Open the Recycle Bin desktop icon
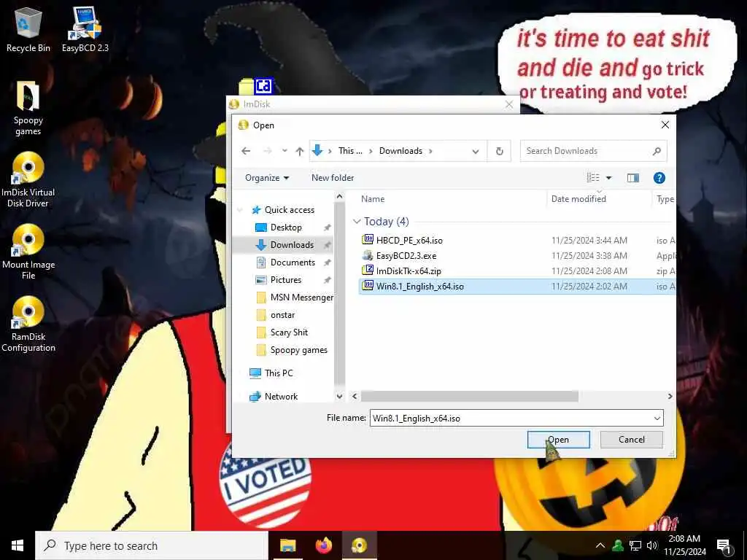This screenshot has height=560, width=747. [28, 30]
